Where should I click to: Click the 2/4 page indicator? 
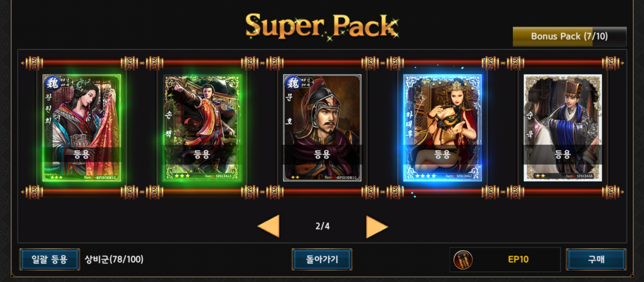click(322, 226)
